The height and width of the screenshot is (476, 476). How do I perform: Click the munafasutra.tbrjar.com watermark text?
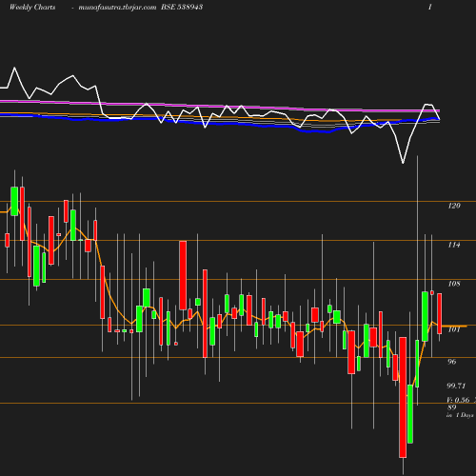(x=117, y=7)
